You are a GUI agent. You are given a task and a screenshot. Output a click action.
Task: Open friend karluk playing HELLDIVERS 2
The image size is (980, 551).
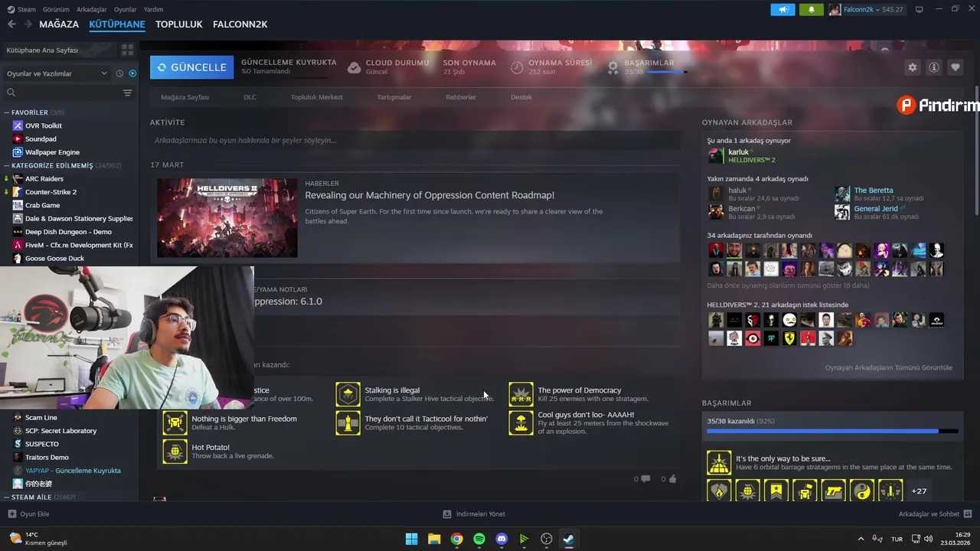[741, 155]
